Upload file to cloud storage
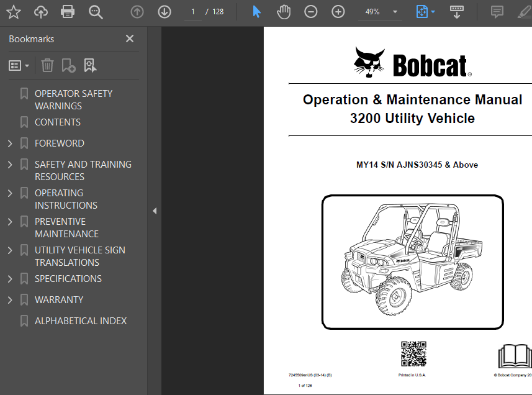 coord(41,12)
